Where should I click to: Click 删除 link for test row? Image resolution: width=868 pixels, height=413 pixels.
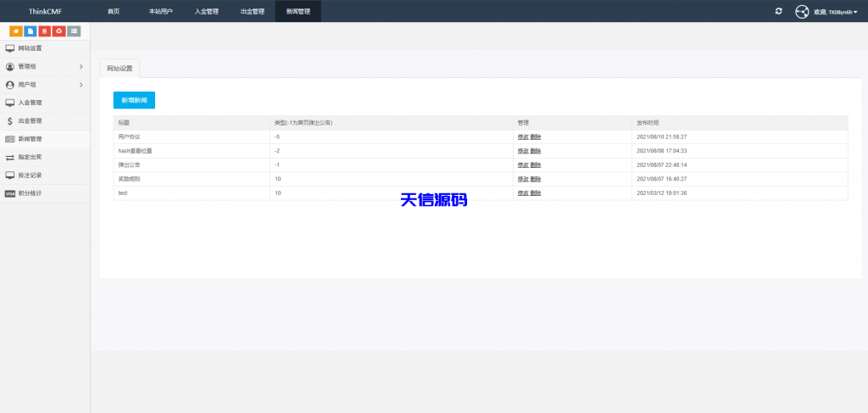click(x=536, y=193)
